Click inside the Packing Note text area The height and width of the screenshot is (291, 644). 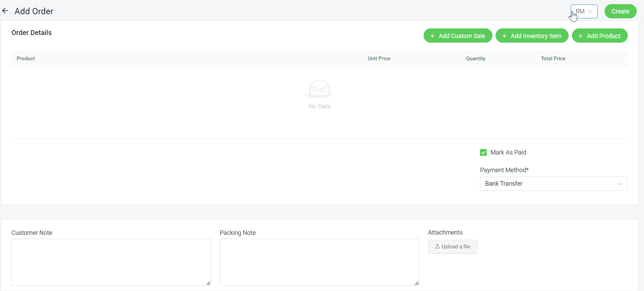tap(319, 262)
